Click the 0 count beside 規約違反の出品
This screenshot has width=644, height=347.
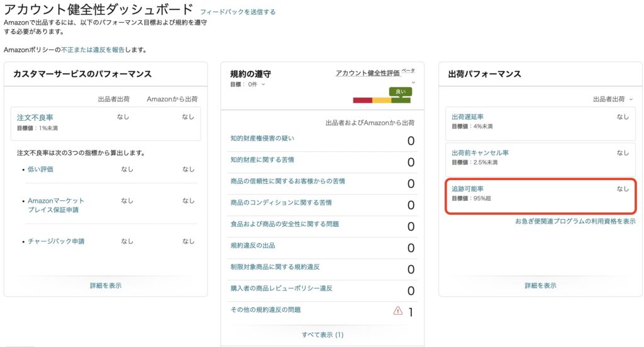[411, 248]
